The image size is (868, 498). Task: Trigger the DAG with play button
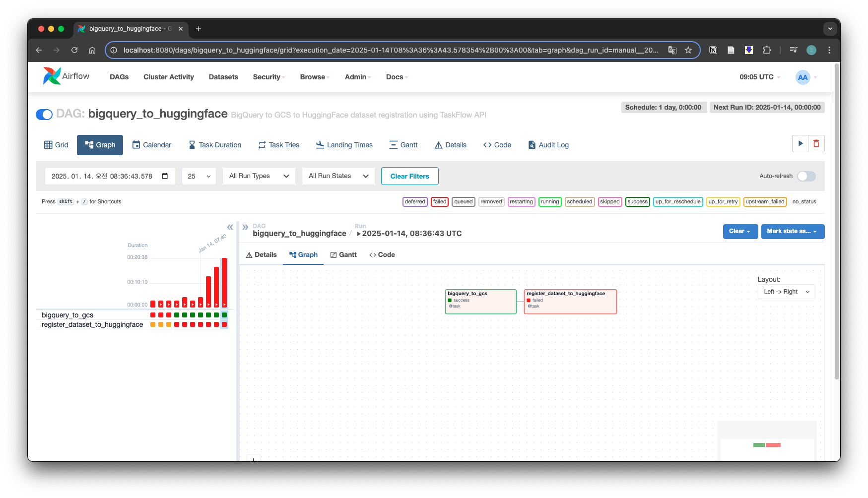click(x=801, y=144)
